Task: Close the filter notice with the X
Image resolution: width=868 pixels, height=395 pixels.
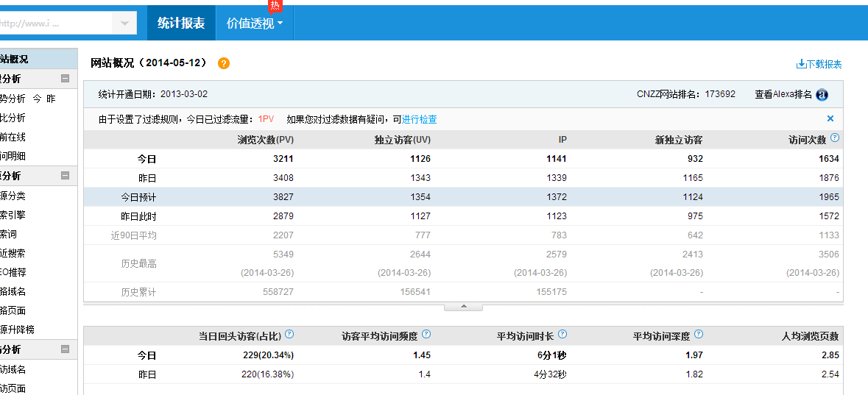Action: [x=830, y=118]
